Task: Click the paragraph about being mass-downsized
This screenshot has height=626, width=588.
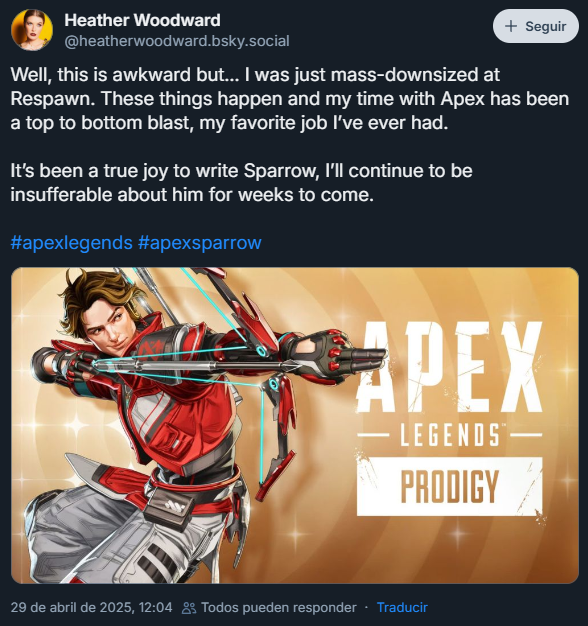Action: pyautogui.click(x=290, y=99)
